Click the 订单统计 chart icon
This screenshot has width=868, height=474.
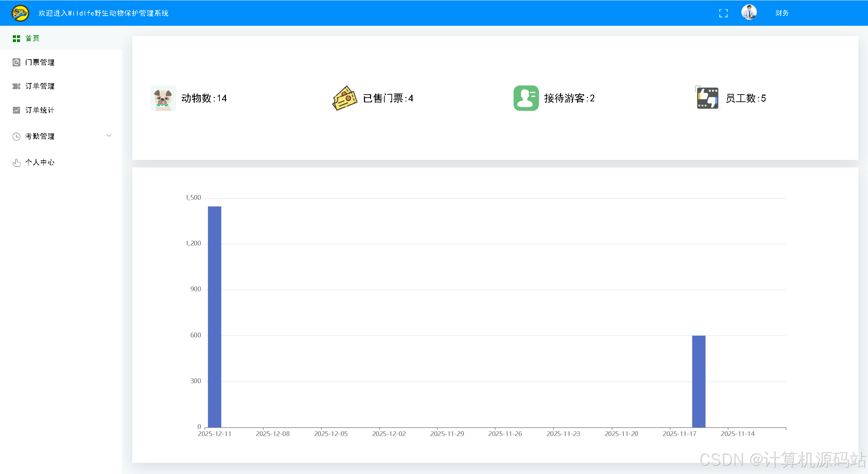[16, 110]
